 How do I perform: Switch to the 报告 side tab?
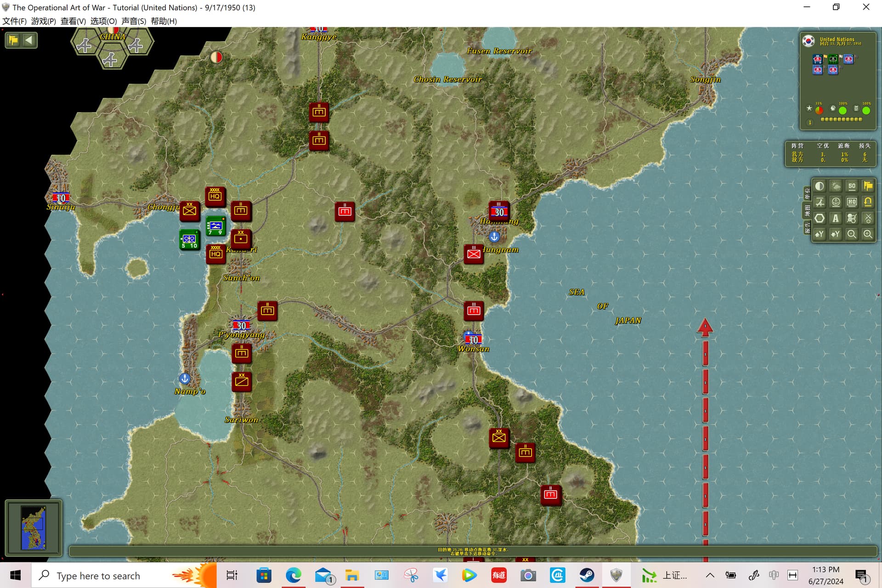(x=807, y=227)
